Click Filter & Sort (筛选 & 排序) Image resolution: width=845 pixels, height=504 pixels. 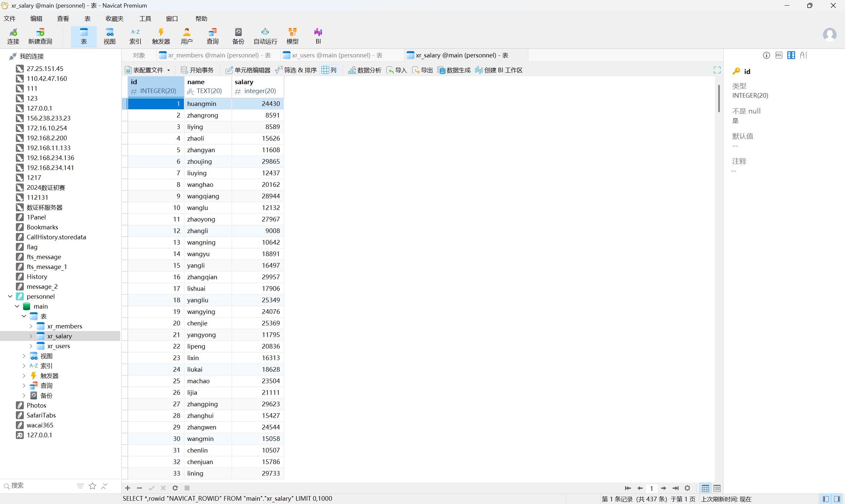[296, 70]
